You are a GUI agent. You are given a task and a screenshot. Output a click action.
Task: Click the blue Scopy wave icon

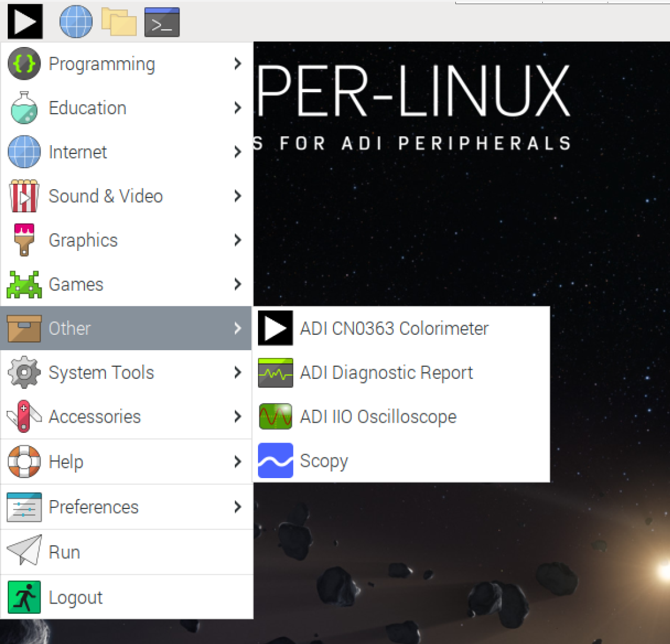(276, 461)
